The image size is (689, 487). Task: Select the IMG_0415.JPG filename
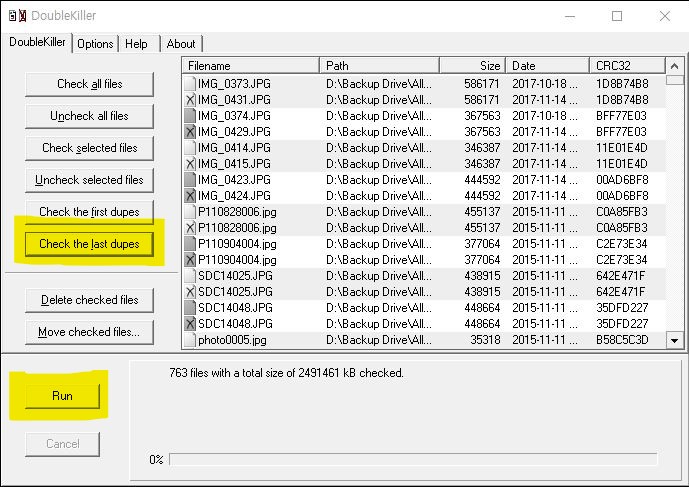[x=234, y=164]
